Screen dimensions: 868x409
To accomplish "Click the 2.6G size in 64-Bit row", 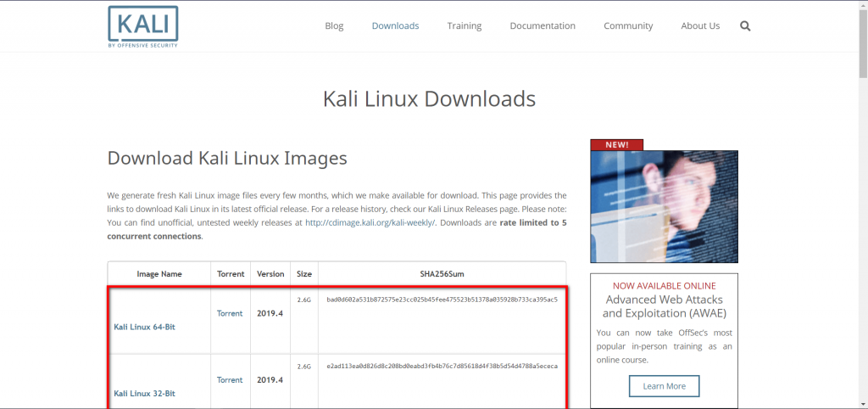I will click(x=304, y=300).
